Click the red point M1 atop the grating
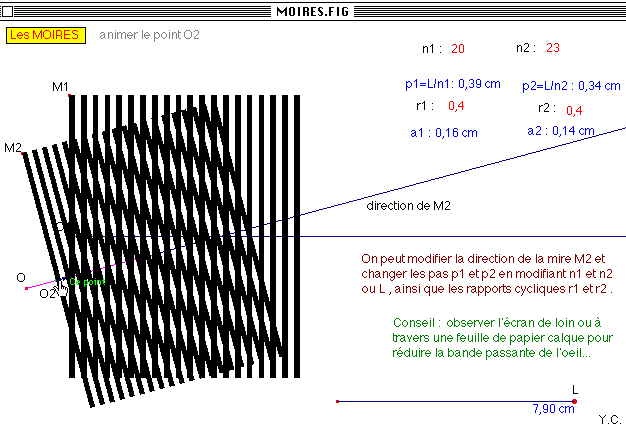This screenshot has width=626, height=427. tap(69, 96)
